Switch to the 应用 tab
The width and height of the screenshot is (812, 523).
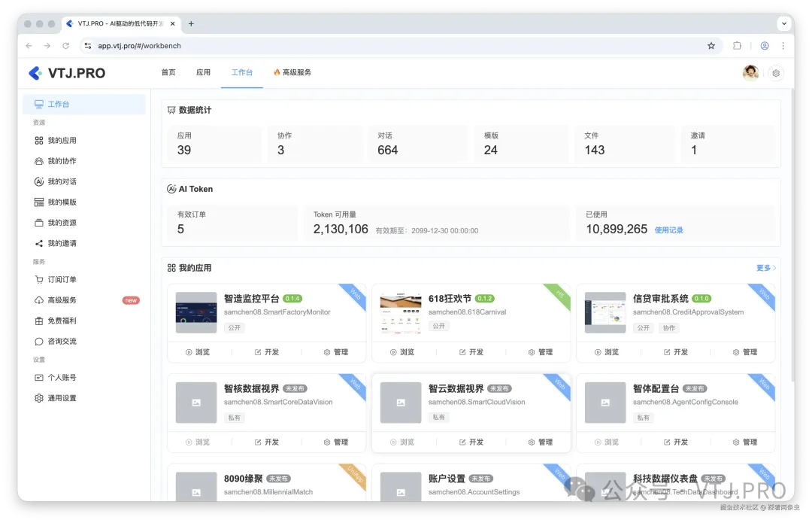coord(204,72)
